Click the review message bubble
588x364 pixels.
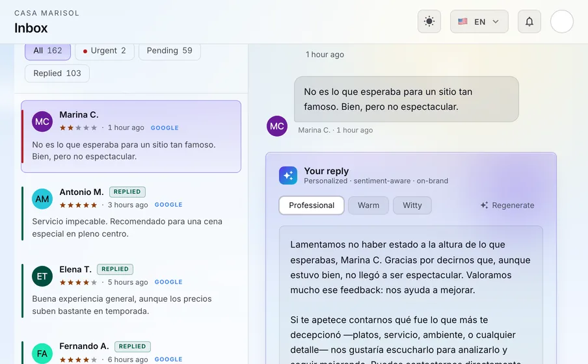407,99
